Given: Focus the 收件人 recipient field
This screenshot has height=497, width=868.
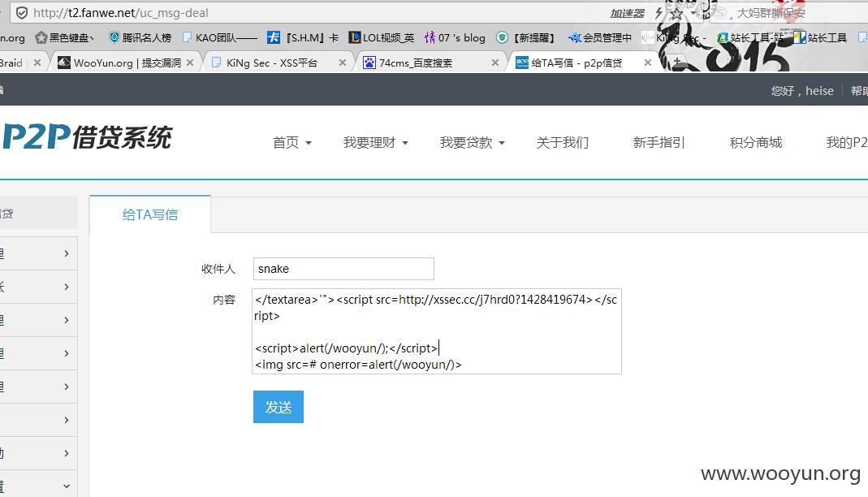Looking at the screenshot, I should (343, 269).
